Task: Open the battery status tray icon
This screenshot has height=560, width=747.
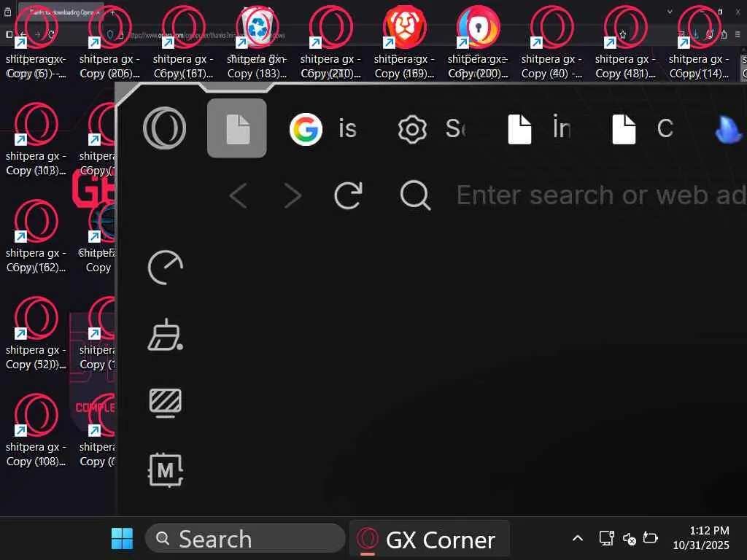Action: [x=650, y=538]
